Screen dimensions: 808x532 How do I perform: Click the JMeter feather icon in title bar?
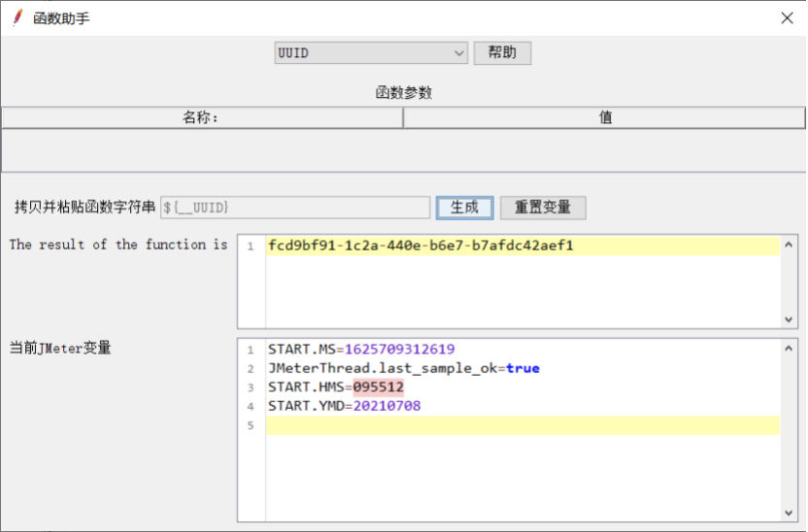click(x=18, y=17)
